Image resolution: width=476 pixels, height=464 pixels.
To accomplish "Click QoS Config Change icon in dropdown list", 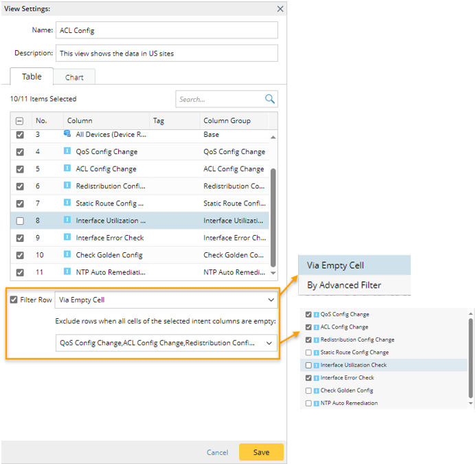I will coord(317,315).
